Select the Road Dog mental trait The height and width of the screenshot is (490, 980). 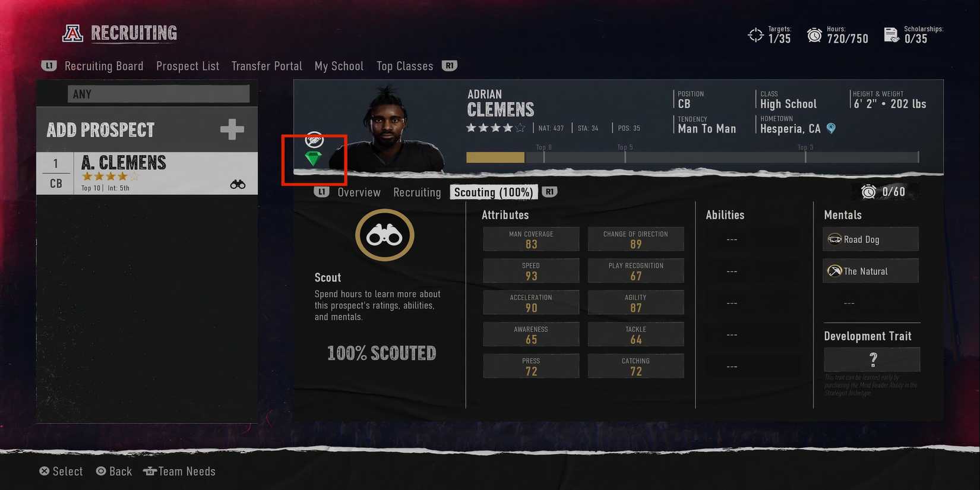point(871,239)
